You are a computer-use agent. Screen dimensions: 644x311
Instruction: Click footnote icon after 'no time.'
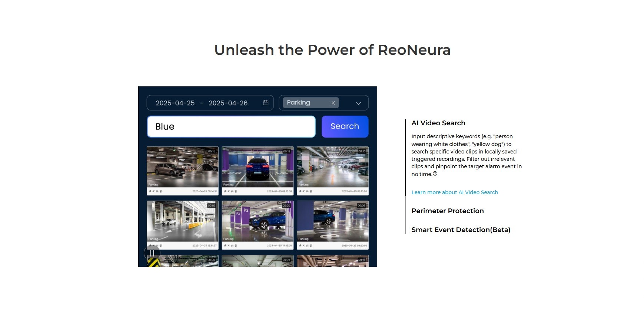435,173
